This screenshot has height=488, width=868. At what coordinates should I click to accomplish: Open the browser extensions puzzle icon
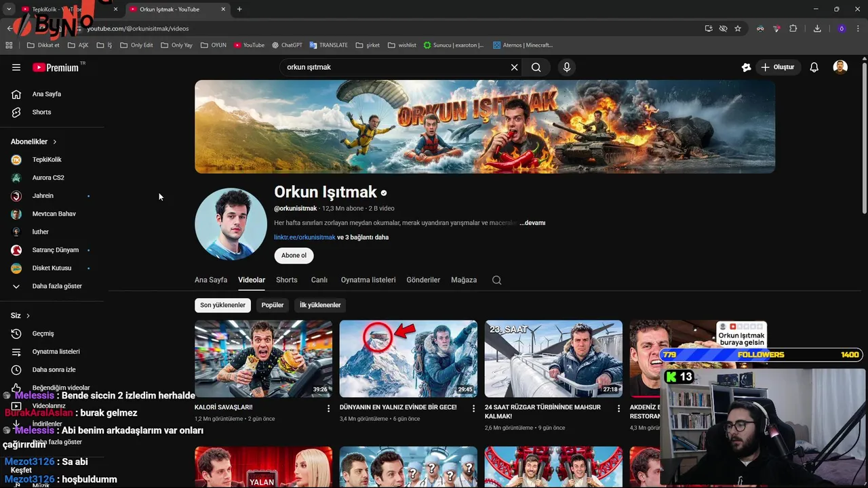793,28
